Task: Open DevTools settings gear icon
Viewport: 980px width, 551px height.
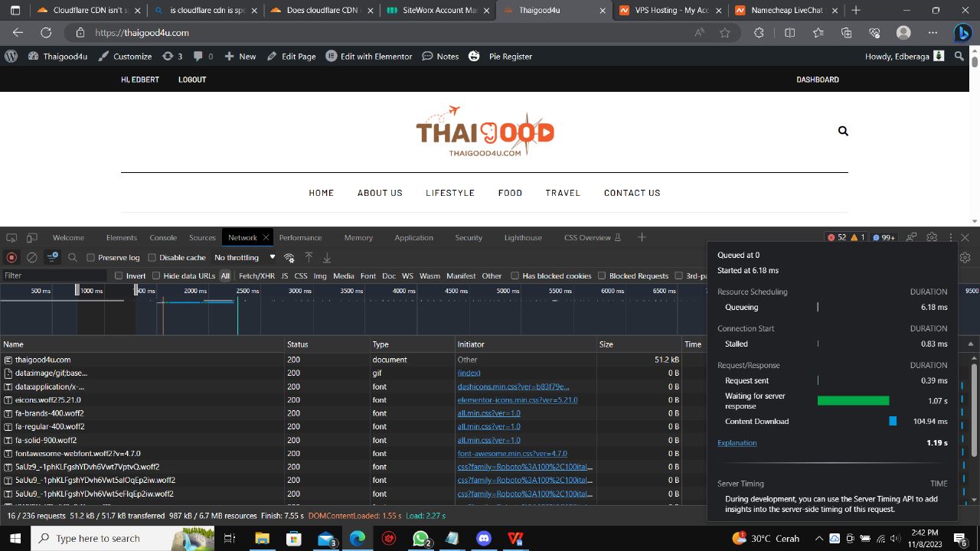Action: (x=932, y=238)
